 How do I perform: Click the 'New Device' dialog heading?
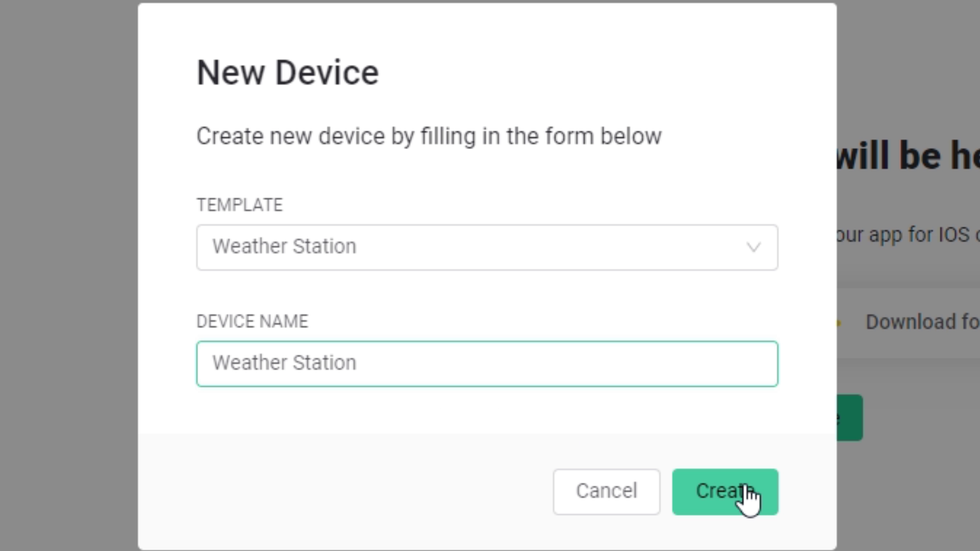point(287,72)
